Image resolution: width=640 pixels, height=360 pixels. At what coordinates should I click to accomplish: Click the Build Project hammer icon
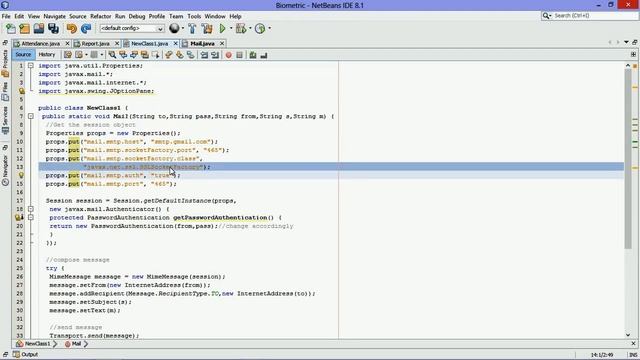(192, 29)
